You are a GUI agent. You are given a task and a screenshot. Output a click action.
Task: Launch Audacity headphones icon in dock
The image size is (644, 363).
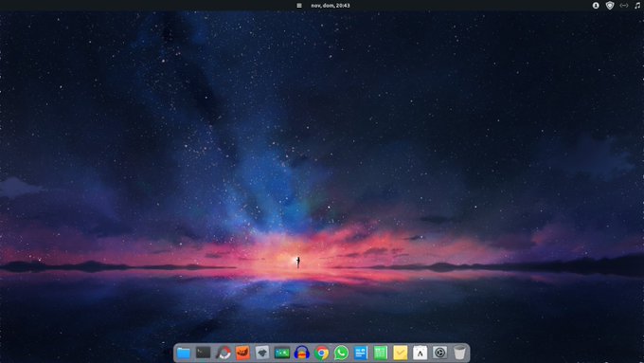point(302,353)
